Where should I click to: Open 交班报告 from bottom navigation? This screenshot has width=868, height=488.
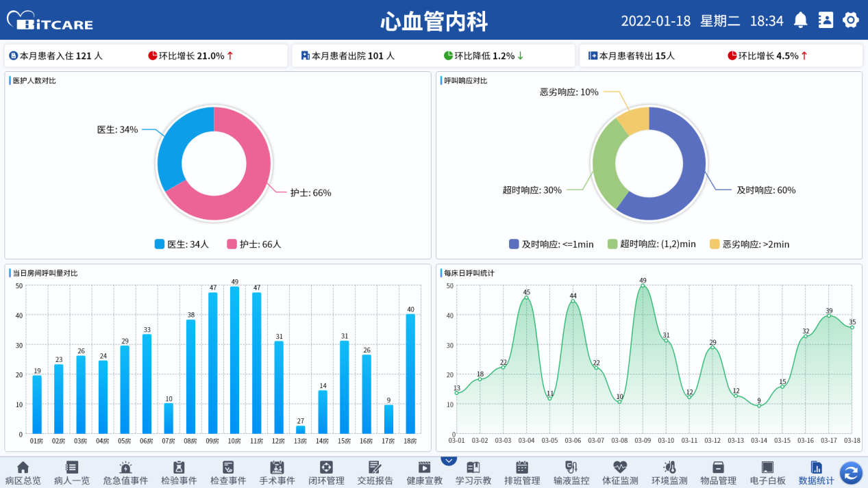coord(375,473)
